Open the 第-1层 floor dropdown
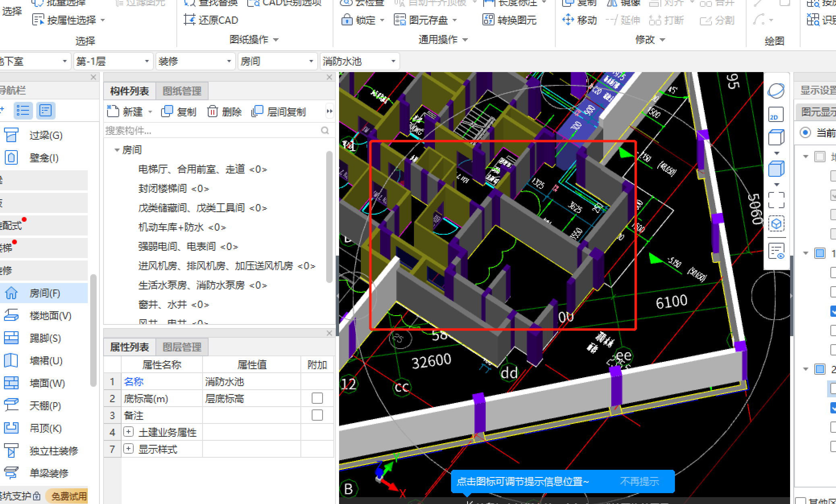The height and width of the screenshot is (504, 836). [x=113, y=61]
